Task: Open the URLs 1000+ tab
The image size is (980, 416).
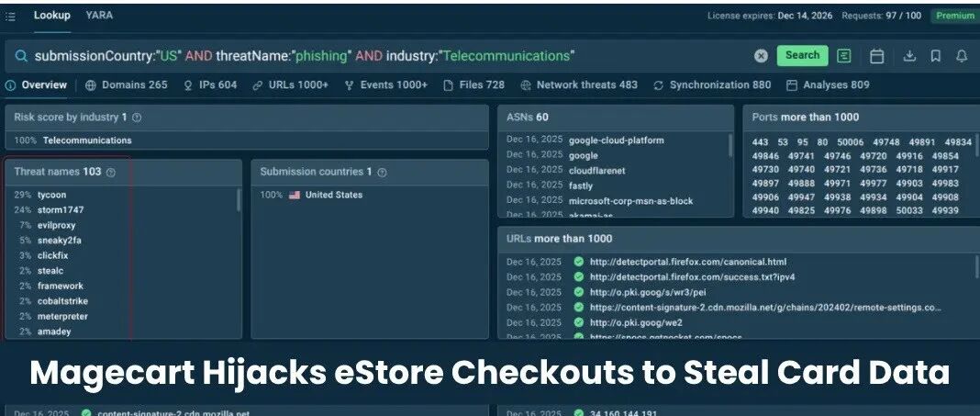Action: pyautogui.click(x=290, y=85)
